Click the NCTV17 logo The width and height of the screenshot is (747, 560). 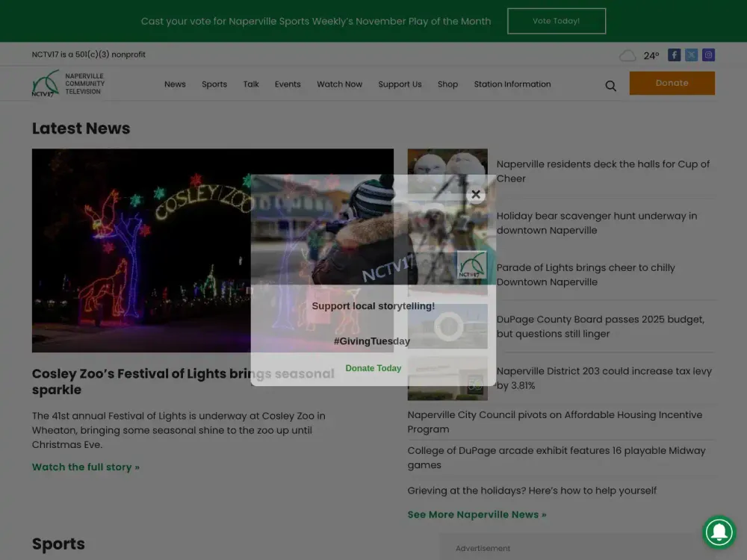(67, 83)
